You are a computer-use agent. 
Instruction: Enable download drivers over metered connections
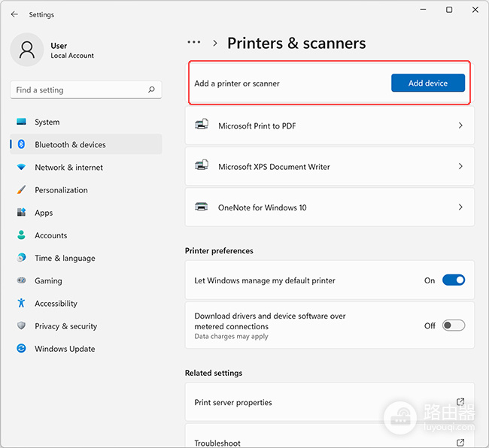click(454, 325)
